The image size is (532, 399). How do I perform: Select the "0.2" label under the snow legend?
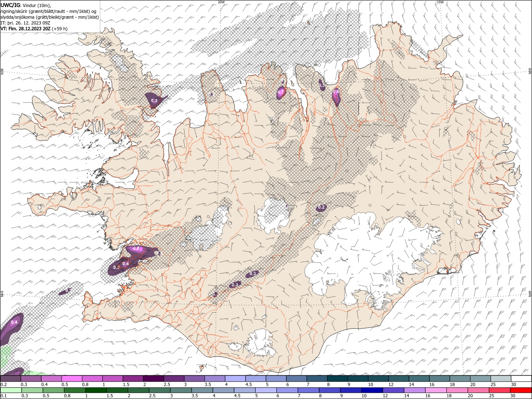click(3, 384)
